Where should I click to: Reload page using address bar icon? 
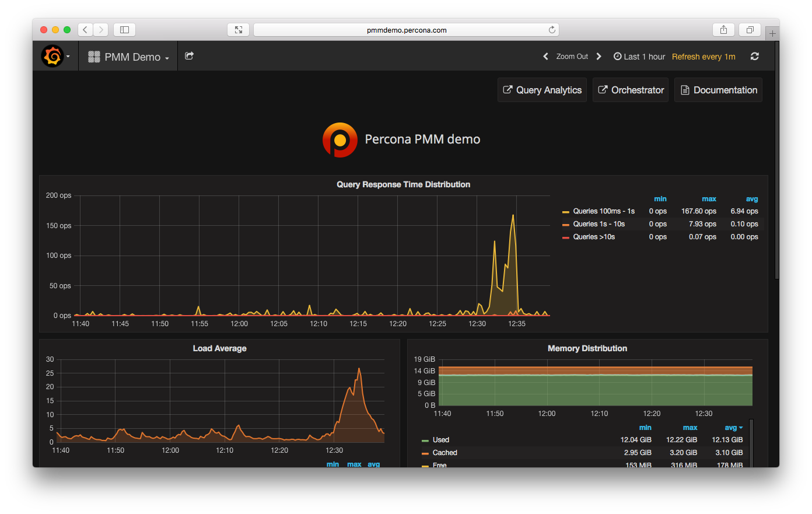tap(552, 30)
